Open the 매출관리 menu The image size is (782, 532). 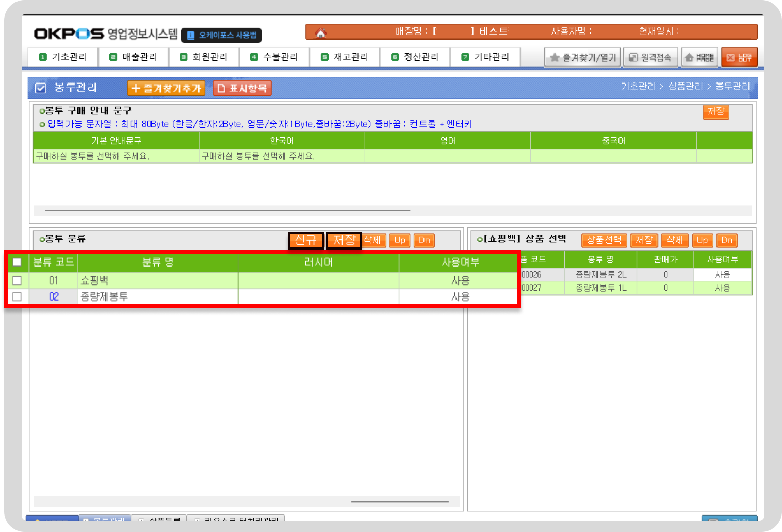(134, 57)
